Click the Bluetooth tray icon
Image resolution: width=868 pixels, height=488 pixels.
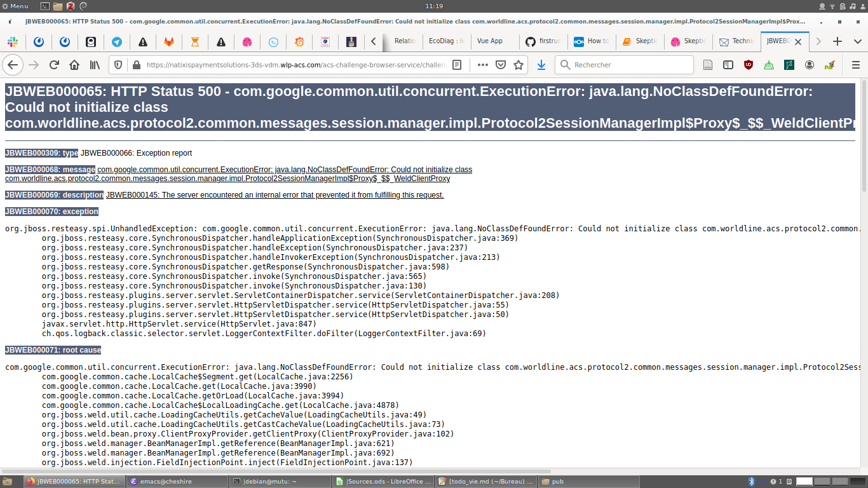point(750,482)
